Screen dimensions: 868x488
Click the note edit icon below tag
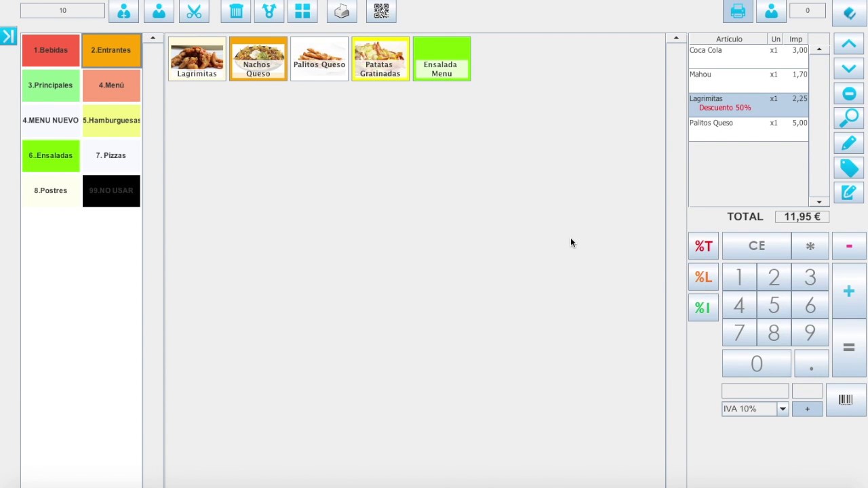point(849,192)
